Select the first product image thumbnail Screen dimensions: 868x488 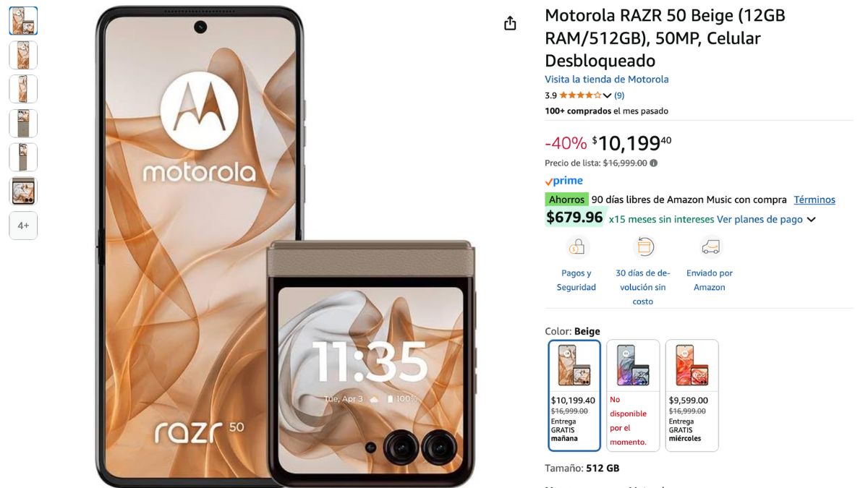[x=23, y=21]
